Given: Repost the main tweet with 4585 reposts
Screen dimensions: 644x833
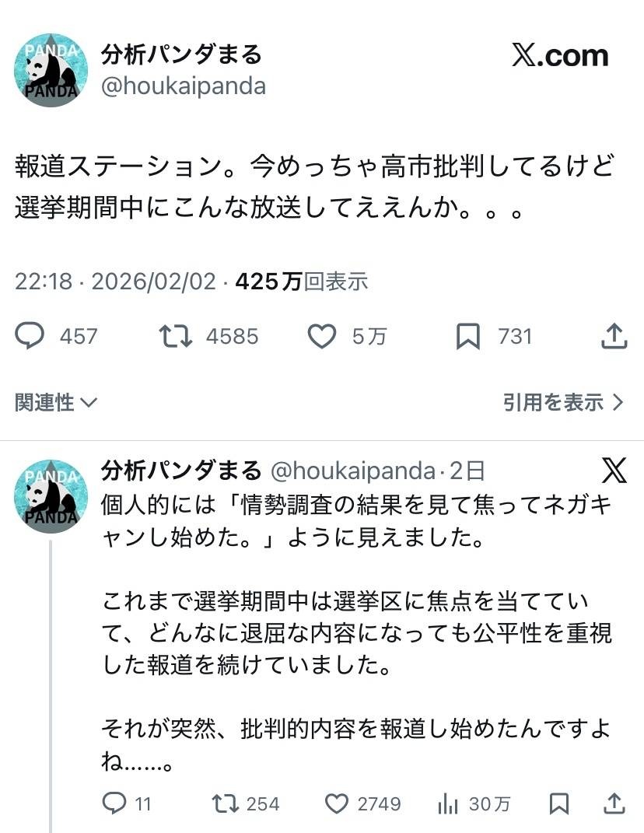Looking at the screenshot, I should 176,336.
